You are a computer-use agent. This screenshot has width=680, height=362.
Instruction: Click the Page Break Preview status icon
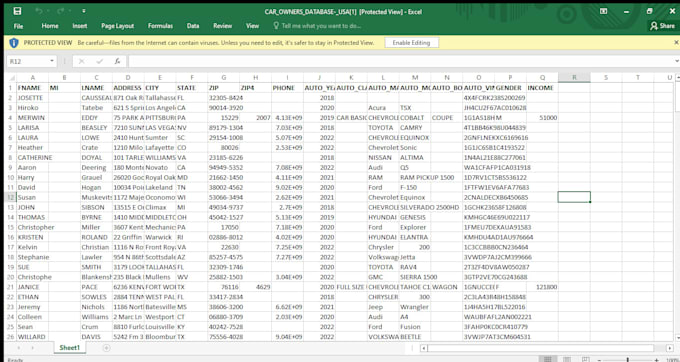pos(585,359)
